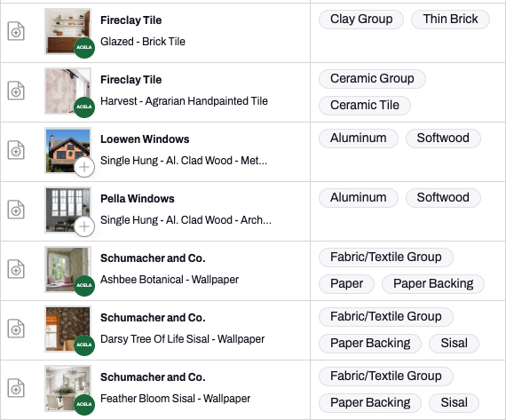Screen dimensions: 506x420
Task: Click Aluminum tag in Loewen Windows row
Action: [x=359, y=139]
